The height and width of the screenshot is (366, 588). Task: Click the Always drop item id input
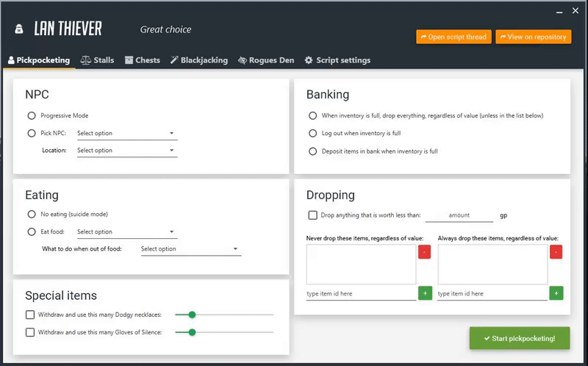tap(492, 294)
